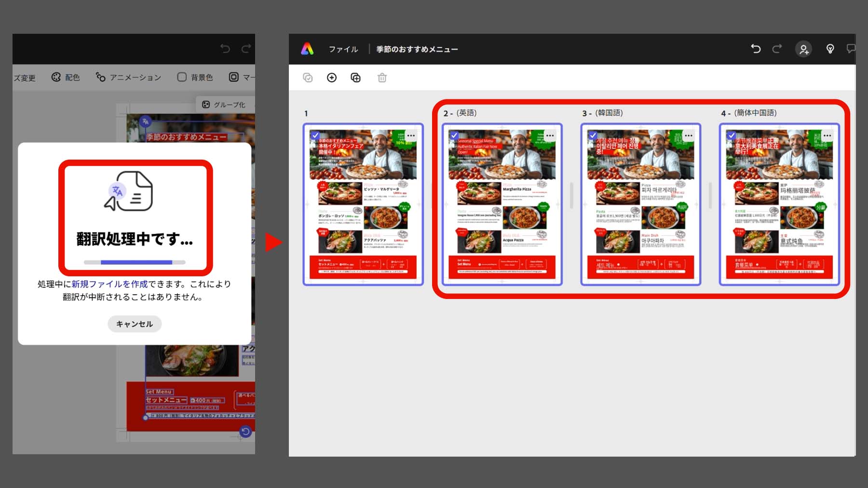Delete pages with the trash icon
Screen dimensions: 868x488
(x=382, y=78)
